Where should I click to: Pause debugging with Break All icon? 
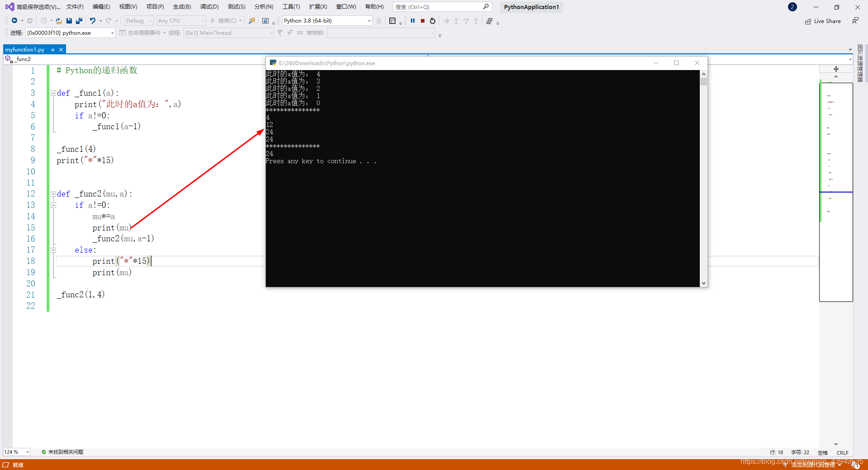(x=413, y=21)
